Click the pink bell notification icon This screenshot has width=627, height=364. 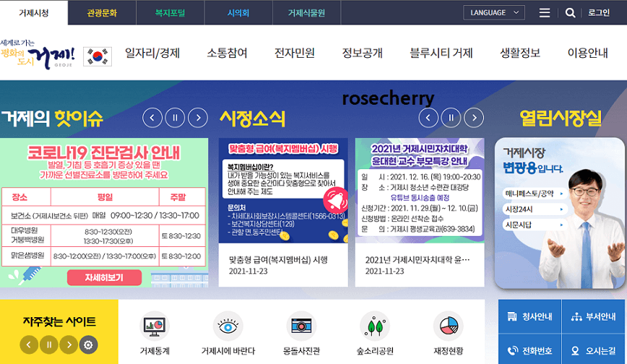[335, 199]
